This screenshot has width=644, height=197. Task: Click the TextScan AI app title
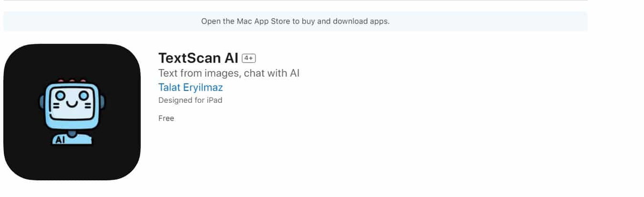pyautogui.click(x=199, y=58)
